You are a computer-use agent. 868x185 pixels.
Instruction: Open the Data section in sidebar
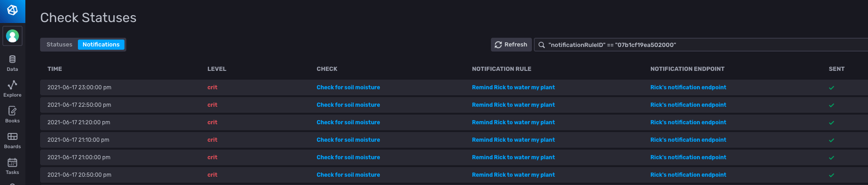click(12, 63)
